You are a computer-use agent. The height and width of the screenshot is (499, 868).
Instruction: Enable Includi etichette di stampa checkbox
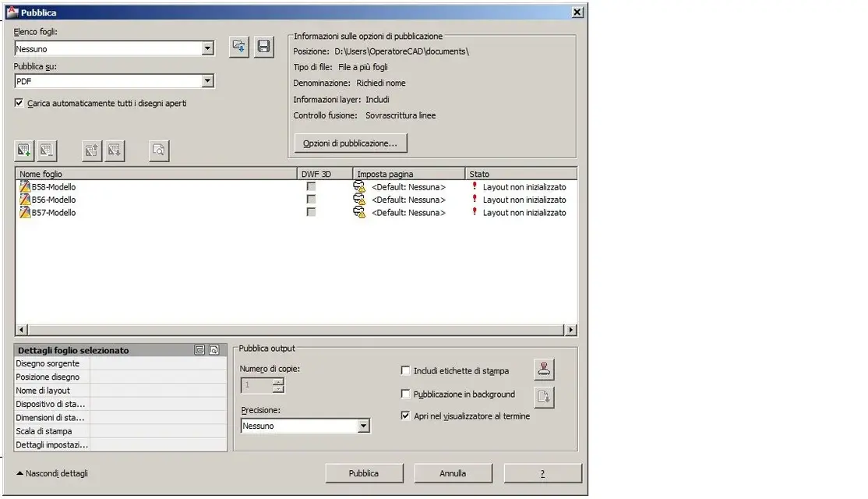pos(405,371)
